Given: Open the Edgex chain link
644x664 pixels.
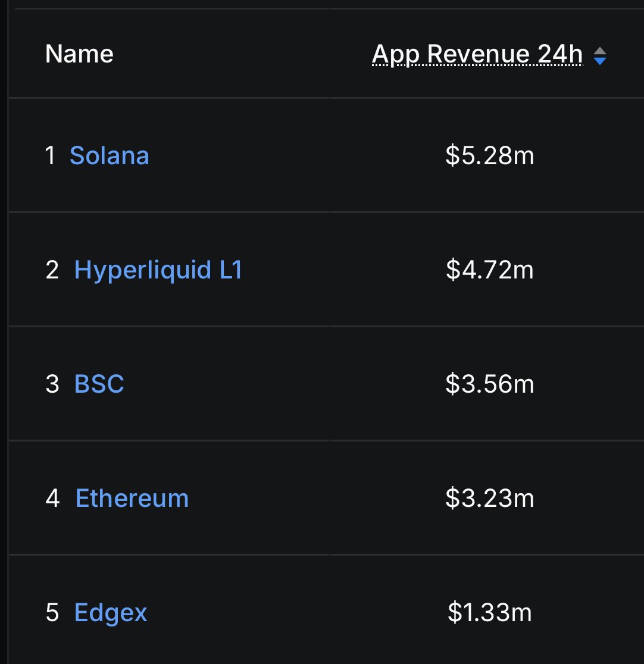Looking at the screenshot, I should pos(111,612).
